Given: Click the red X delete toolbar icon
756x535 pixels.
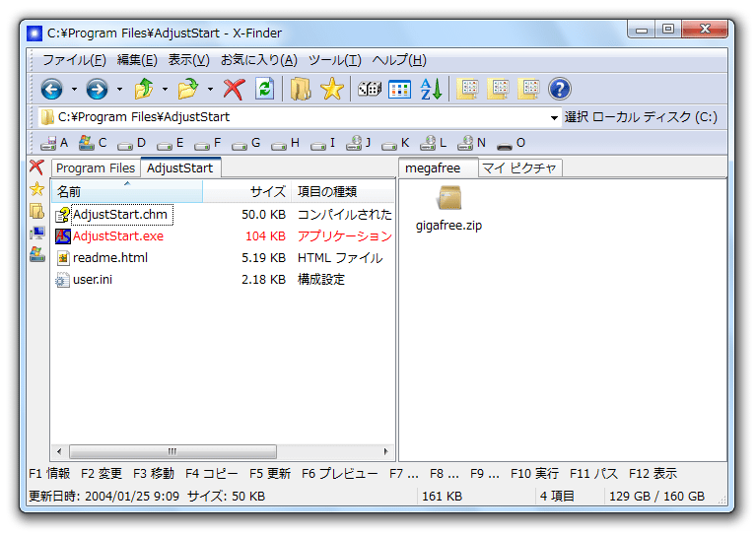Looking at the screenshot, I should pyautogui.click(x=234, y=89).
